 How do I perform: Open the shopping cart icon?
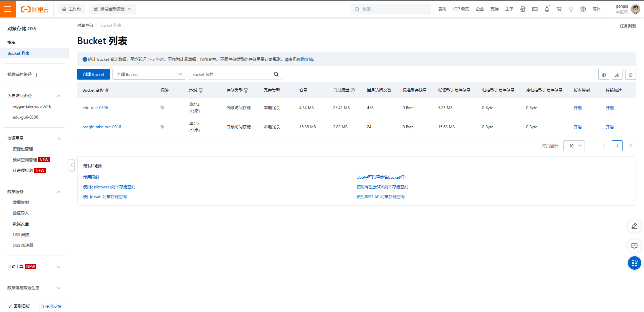pyautogui.click(x=559, y=9)
